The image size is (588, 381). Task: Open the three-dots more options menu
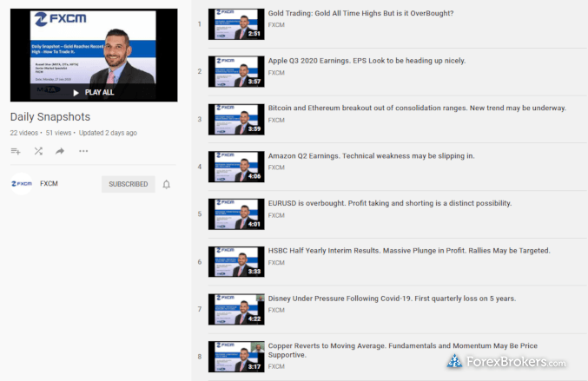(83, 151)
